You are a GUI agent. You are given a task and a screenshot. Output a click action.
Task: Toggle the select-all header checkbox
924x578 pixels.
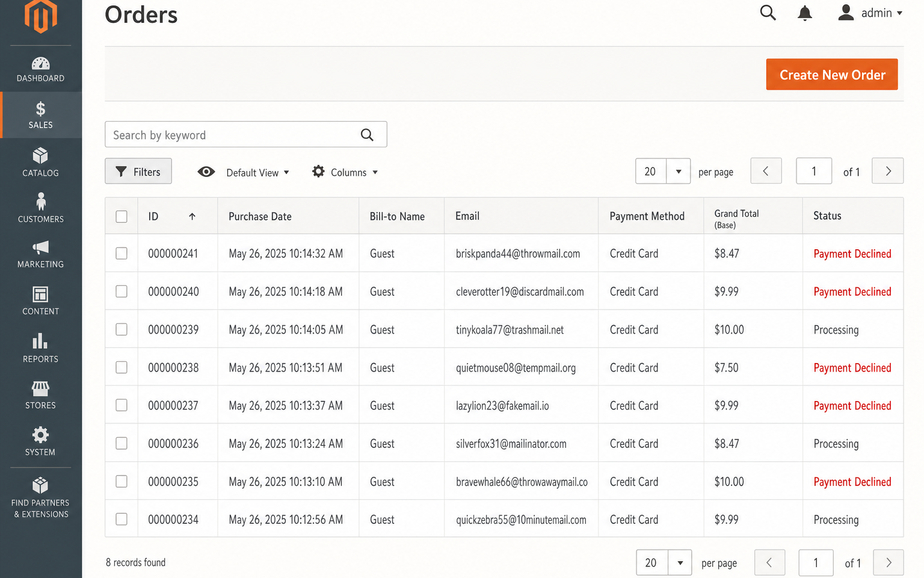(122, 217)
